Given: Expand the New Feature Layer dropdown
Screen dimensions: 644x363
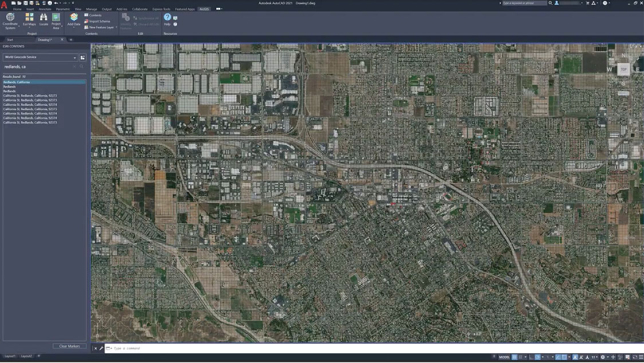Looking at the screenshot, I should [117, 27].
